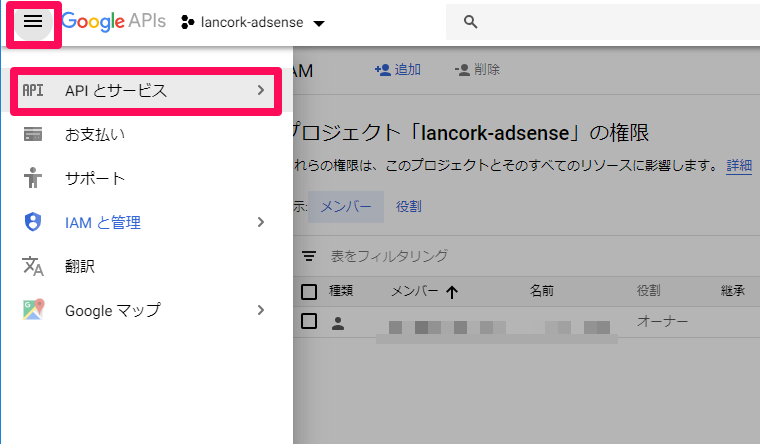Click the translation icon
Image resolution: width=760 pixels, height=444 pixels.
pos(33,266)
